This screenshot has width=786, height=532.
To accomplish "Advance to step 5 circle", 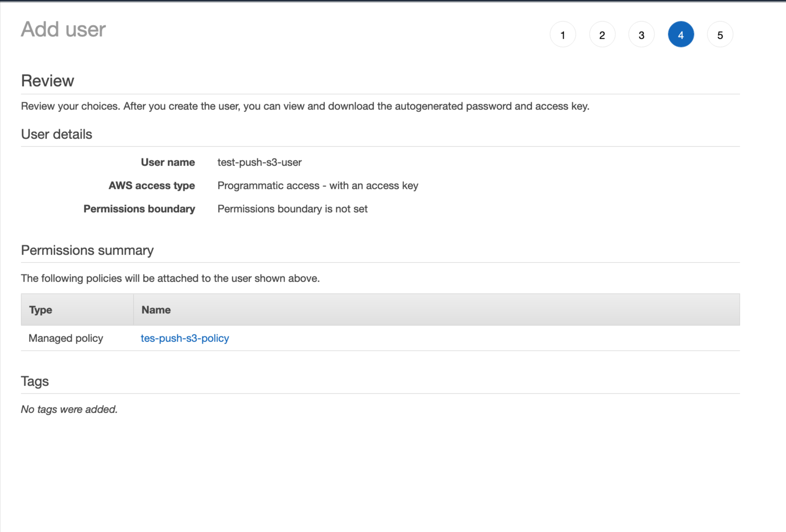I will point(720,35).
